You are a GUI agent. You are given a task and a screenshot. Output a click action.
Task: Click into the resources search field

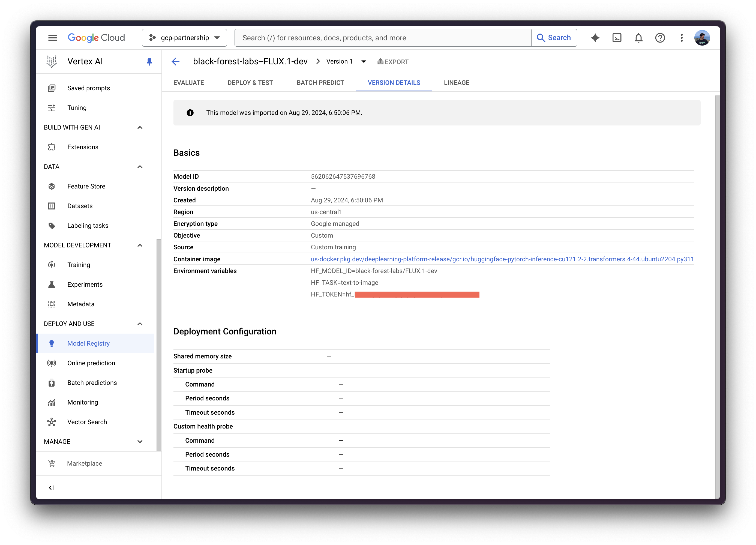(x=383, y=38)
